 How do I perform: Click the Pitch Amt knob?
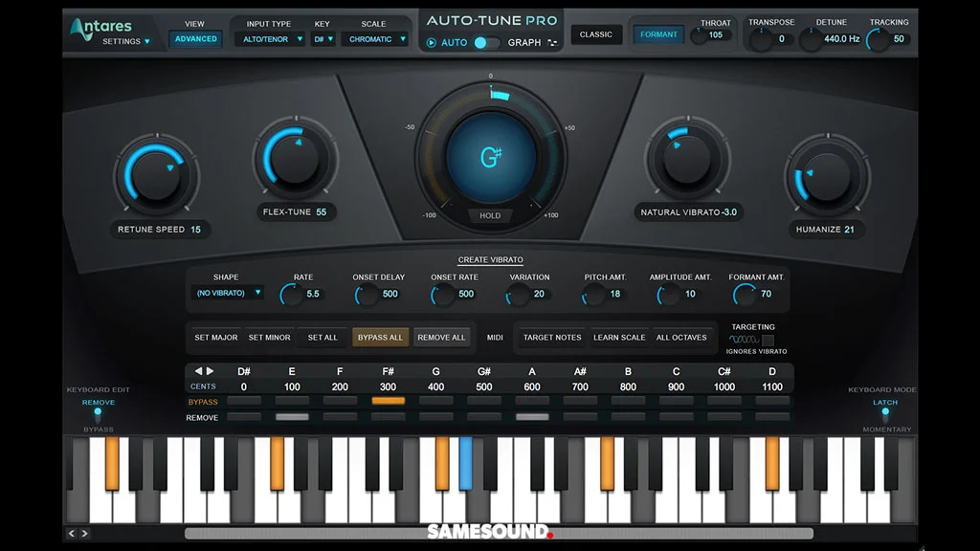[x=593, y=295]
